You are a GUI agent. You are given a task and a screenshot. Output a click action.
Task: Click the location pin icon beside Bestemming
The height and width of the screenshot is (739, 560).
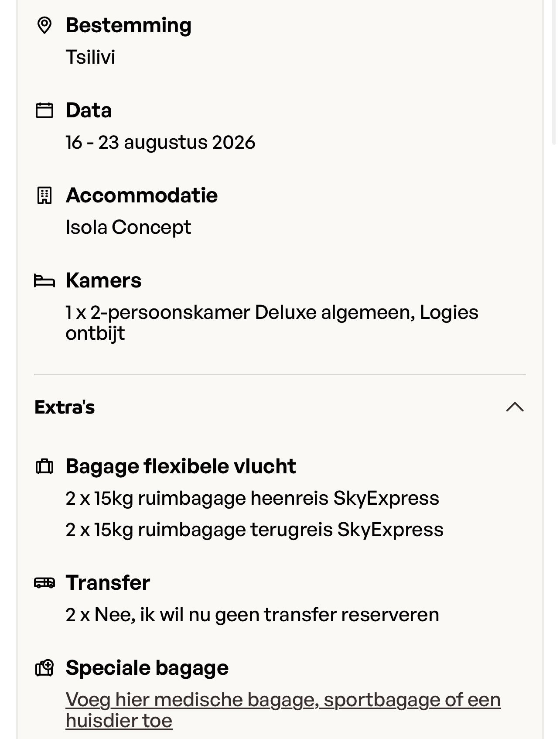pos(44,25)
